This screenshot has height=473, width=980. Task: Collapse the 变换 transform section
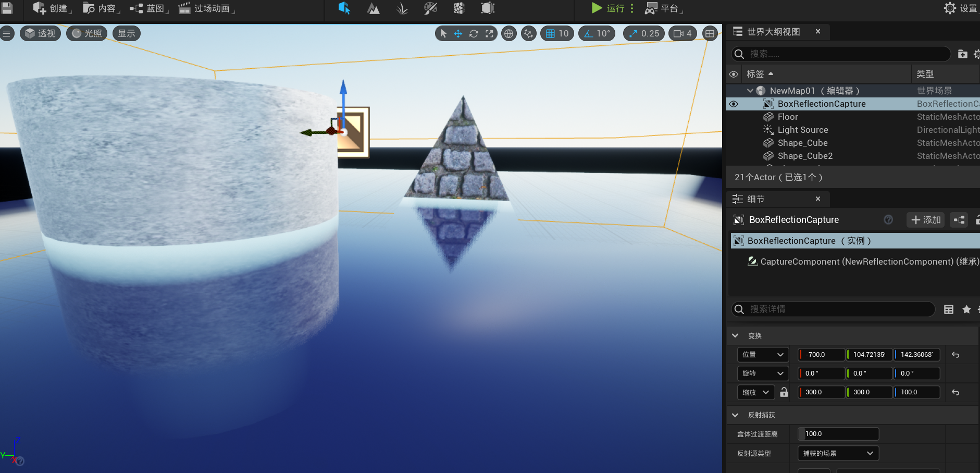736,335
